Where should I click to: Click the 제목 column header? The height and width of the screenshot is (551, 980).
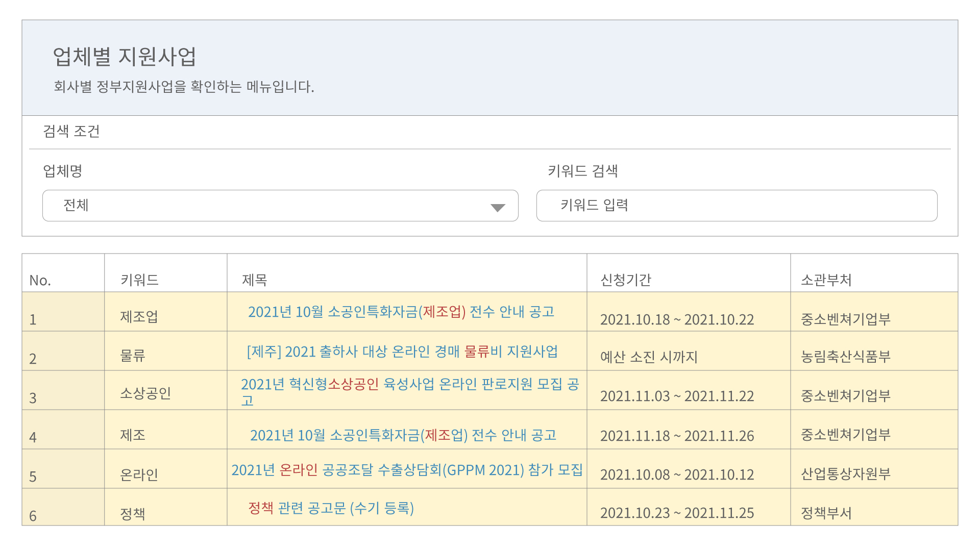[255, 280]
